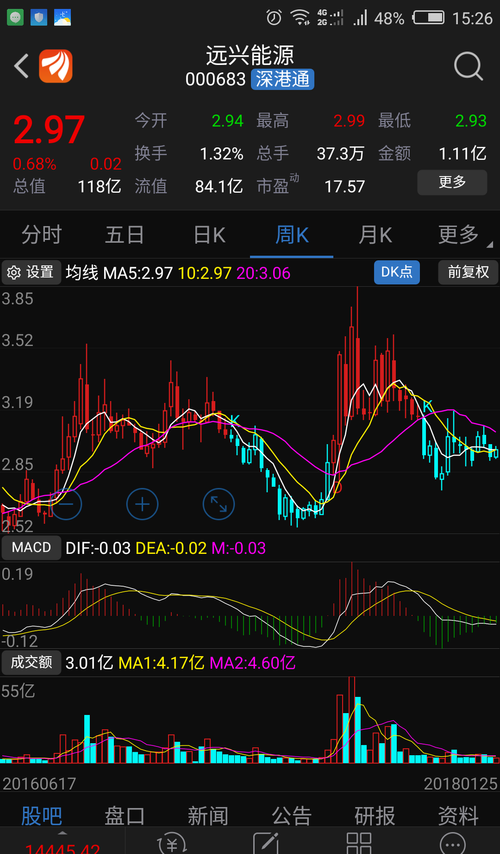
Task: Tap 流值 value 84.1亿
Action: click(219, 187)
